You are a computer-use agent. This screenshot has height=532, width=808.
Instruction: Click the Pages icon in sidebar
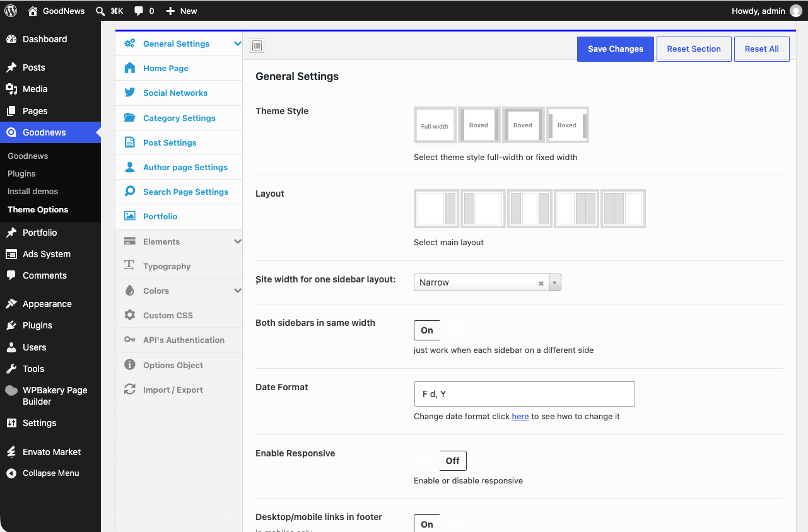click(11, 111)
